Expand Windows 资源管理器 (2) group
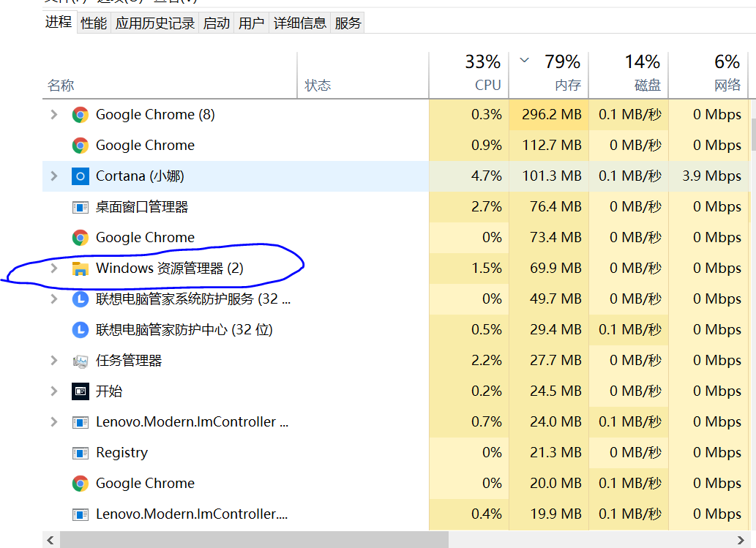Screen dimensions: 756x548 click(54, 269)
